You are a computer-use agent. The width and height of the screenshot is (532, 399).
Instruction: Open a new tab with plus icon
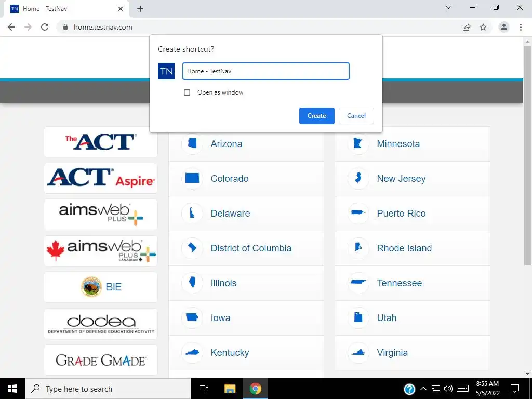pos(140,9)
